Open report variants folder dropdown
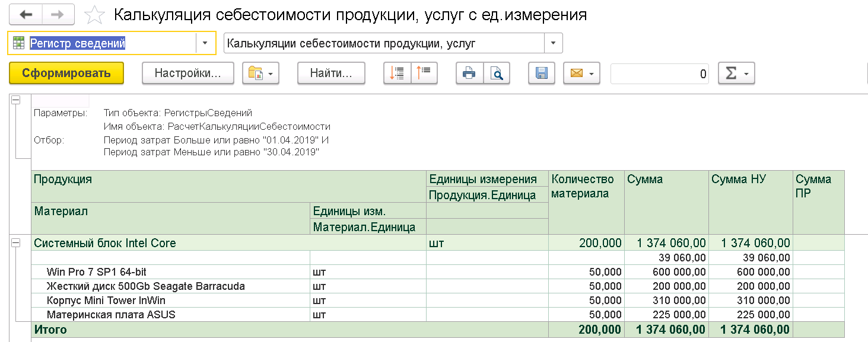This screenshot has height=342, width=868. [x=261, y=73]
